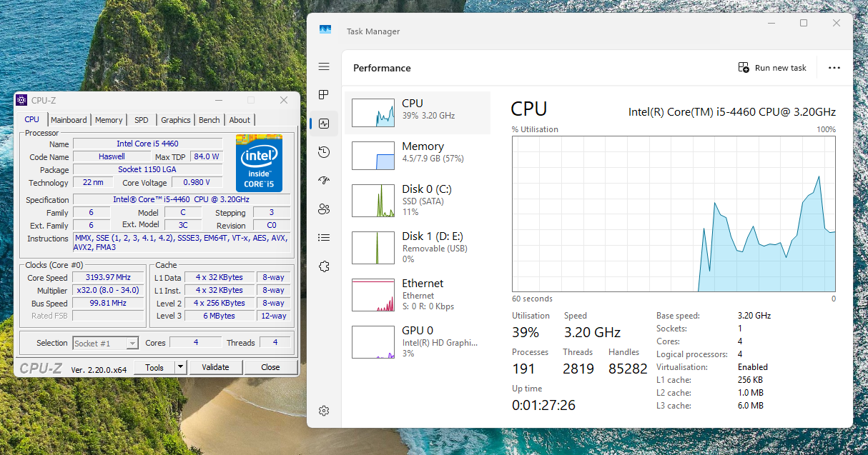Maximize the Task Manager window
The height and width of the screenshot is (455, 868).
click(804, 23)
